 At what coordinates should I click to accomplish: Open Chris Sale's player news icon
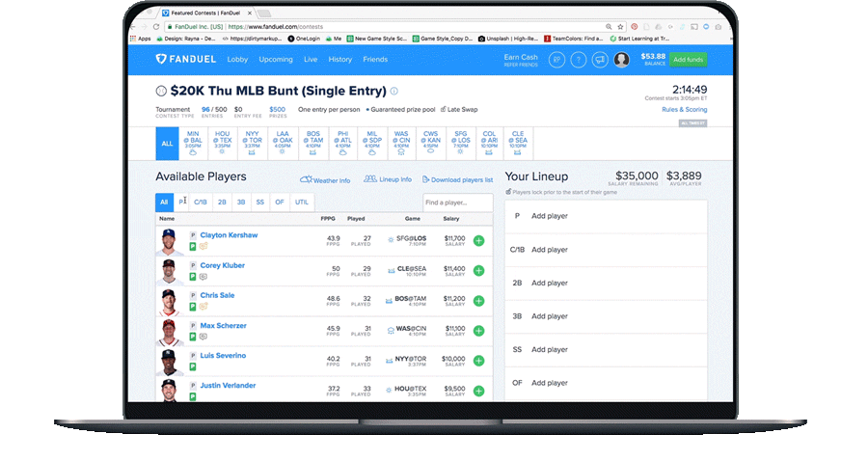(x=203, y=306)
